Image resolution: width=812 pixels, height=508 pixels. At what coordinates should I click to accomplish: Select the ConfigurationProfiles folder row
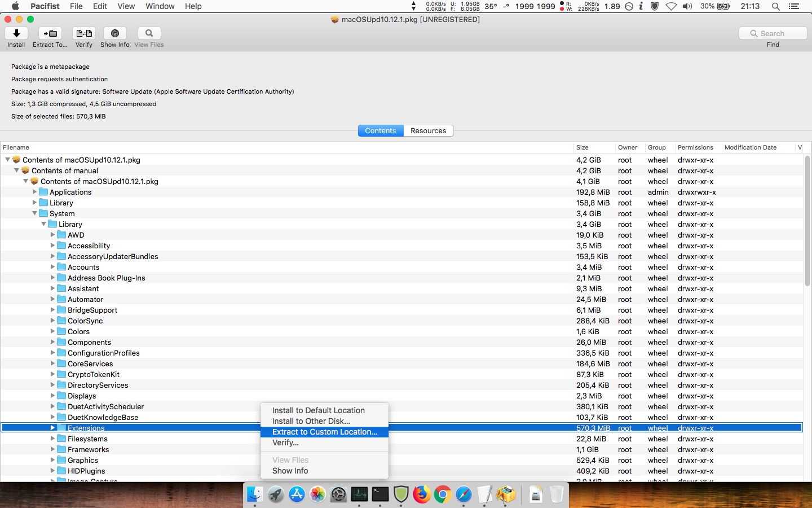[x=401, y=353]
